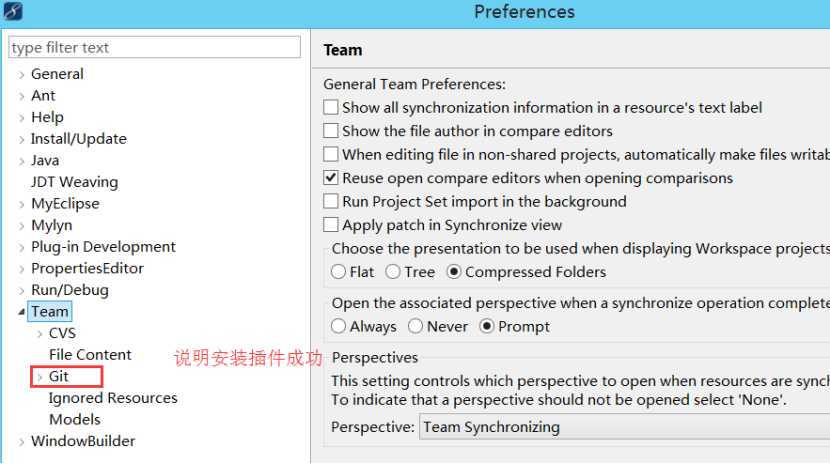The image size is (830, 464).
Task: Enable Show the file author in compare editors
Action: tap(331, 131)
